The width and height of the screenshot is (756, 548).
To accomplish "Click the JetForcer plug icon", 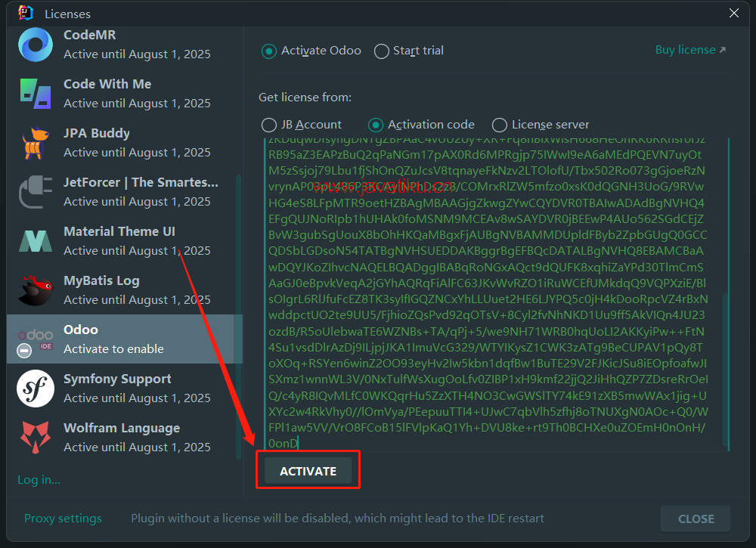I will (36, 192).
